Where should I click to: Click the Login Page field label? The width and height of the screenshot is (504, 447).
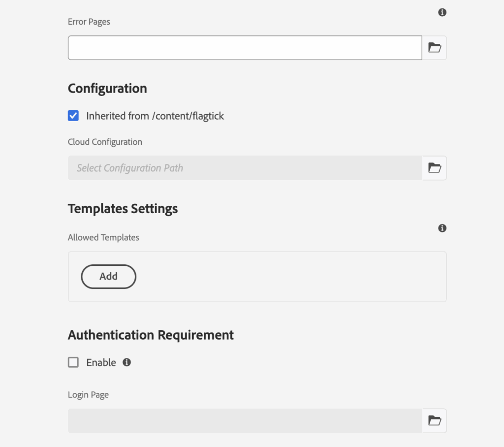coord(88,395)
